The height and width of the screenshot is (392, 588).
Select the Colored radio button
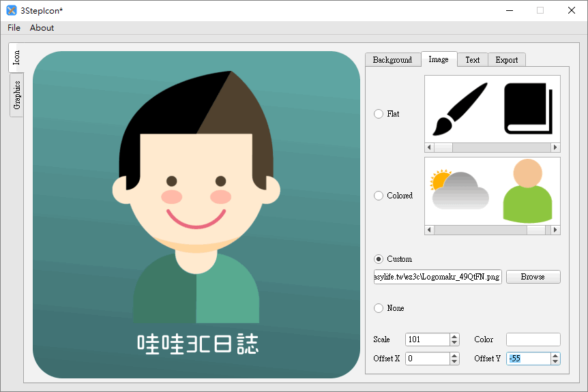(379, 196)
